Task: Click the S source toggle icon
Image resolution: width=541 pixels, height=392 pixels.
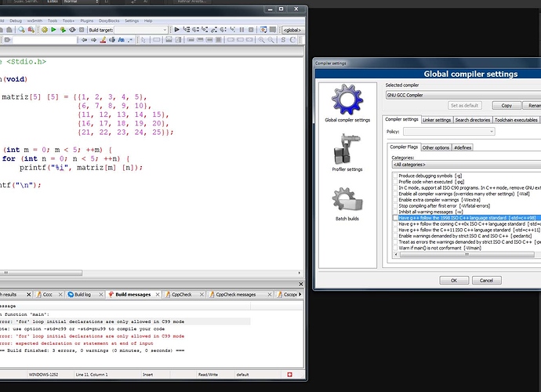Action: coord(283,40)
